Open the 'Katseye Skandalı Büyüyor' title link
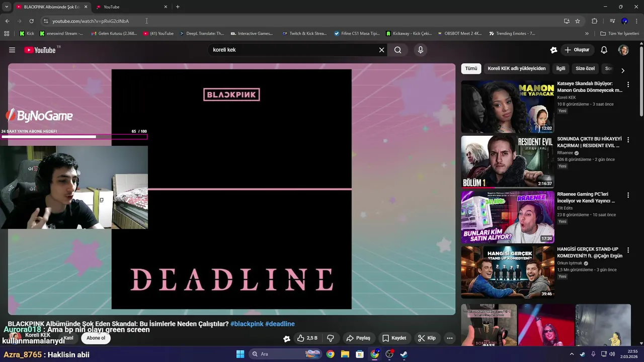644x362 pixels. pos(590,86)
